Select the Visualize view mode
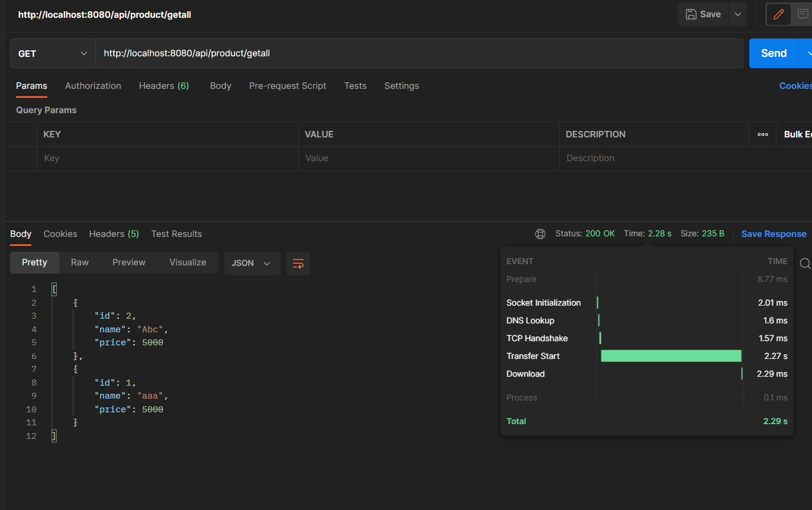 (188, 262)
